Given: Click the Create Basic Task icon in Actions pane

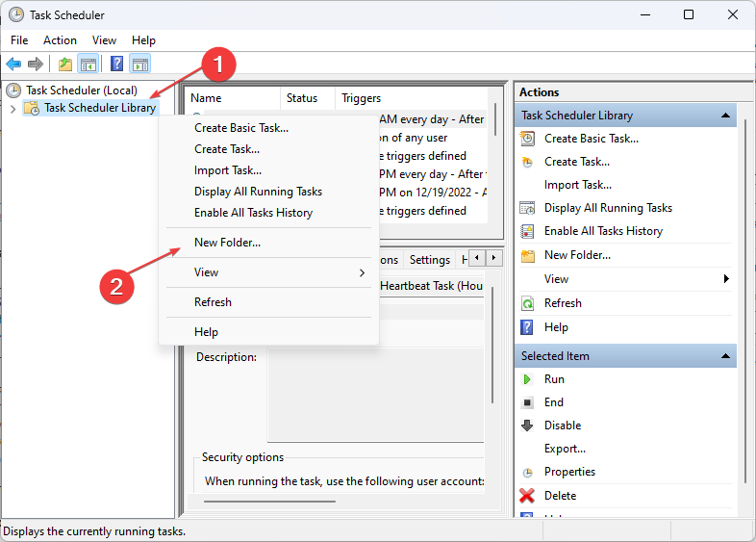Looking at the screenshot, I should click(527, 139).
